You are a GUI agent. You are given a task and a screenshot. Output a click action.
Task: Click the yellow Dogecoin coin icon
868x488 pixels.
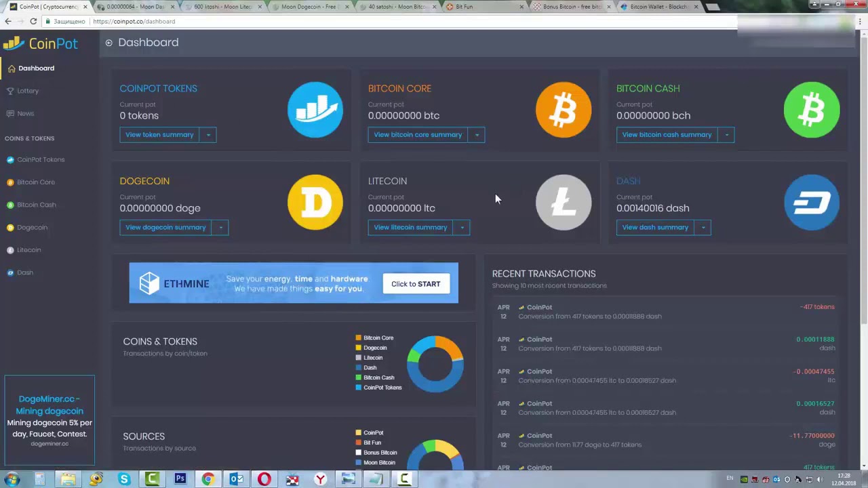pos(315,203)
